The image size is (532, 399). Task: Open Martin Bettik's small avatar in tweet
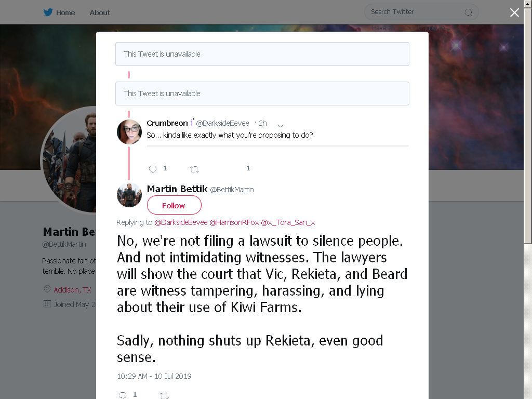coord(129,195)
